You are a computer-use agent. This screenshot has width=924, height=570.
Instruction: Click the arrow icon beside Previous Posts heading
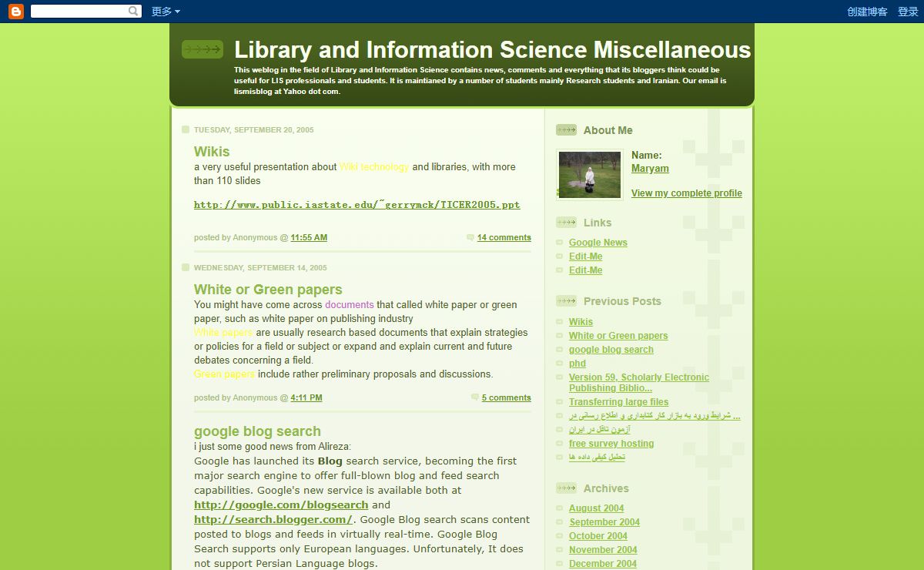566,301
